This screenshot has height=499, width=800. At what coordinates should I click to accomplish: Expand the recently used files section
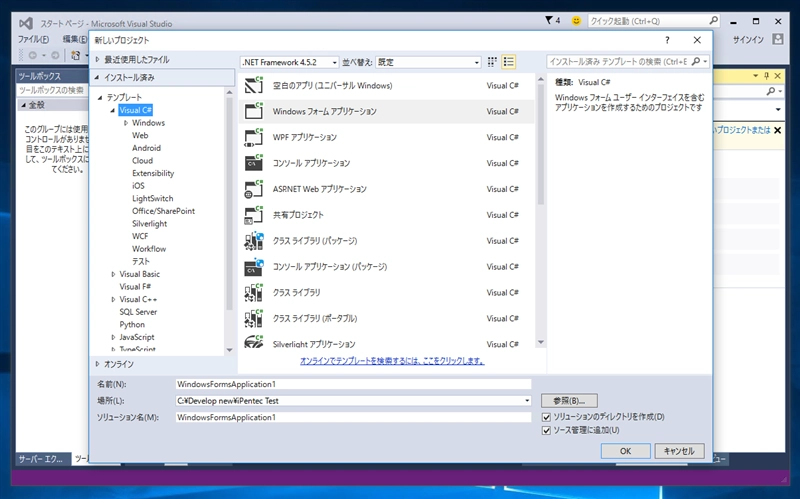[x=98, y=60]
